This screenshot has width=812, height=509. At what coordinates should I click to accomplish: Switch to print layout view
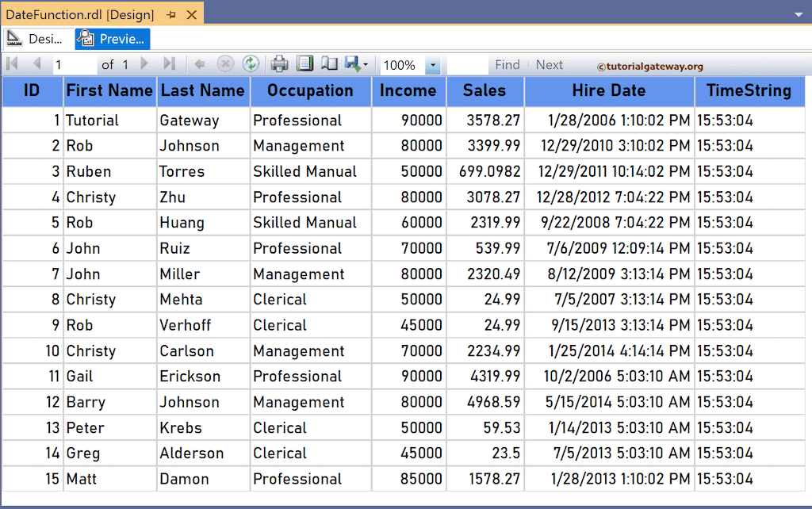coord(304,65)
